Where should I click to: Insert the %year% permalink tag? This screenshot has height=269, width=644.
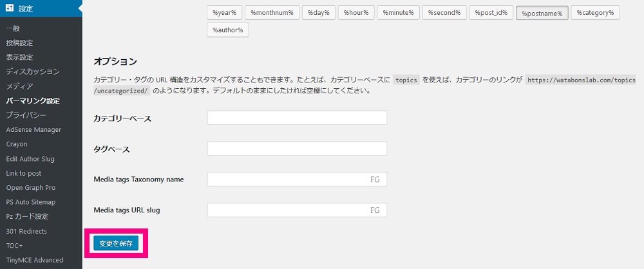[224, 13]
